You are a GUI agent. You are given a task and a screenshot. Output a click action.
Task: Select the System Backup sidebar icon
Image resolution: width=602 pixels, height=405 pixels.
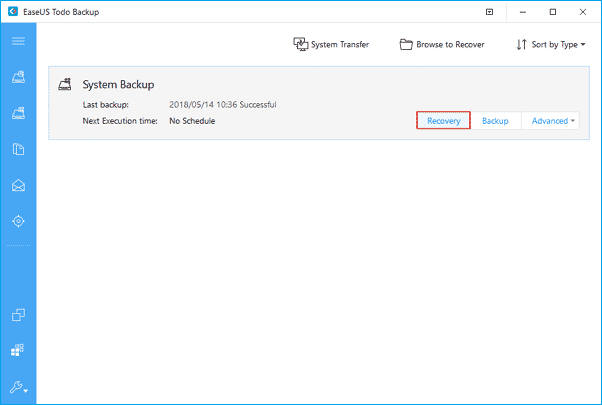pyautogui.click(x=18, y=113)
